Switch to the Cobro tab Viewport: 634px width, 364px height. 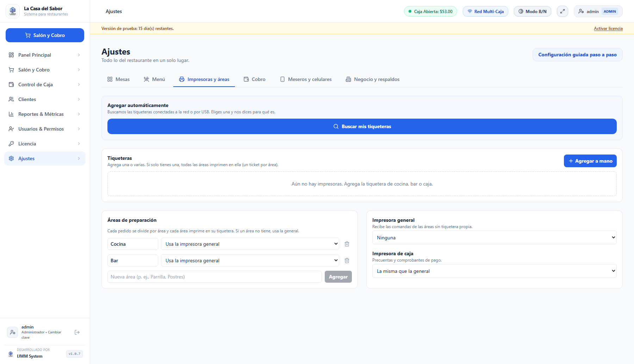pos(254,79)
